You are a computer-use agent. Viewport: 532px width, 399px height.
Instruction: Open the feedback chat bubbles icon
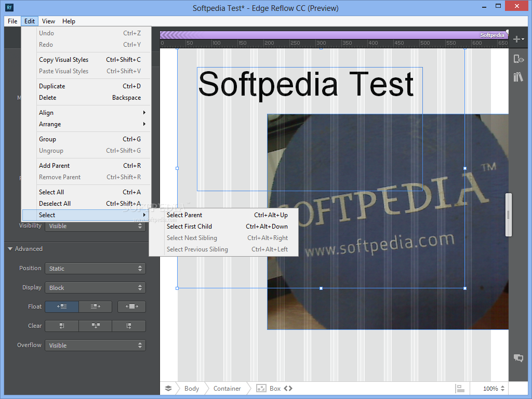[x=518, y=358]
